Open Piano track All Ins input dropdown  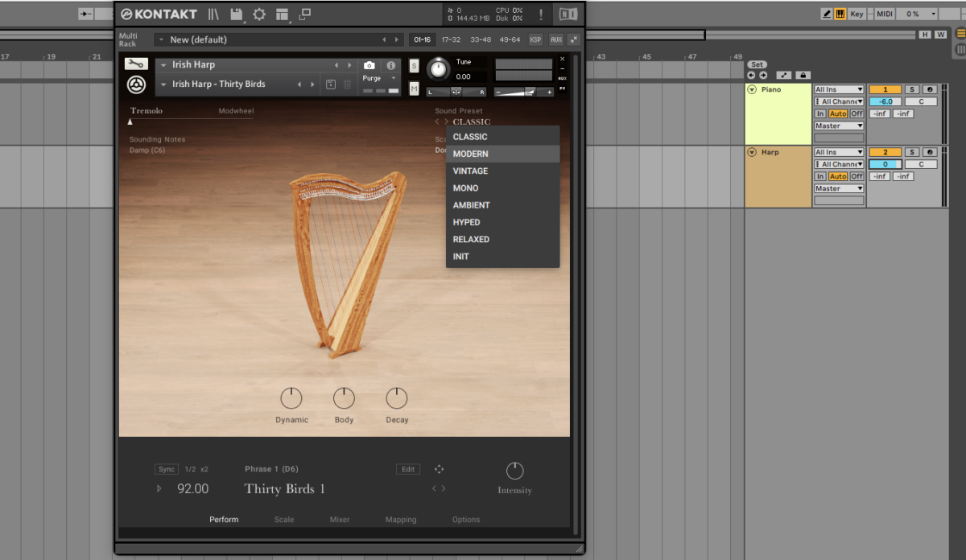839,89
